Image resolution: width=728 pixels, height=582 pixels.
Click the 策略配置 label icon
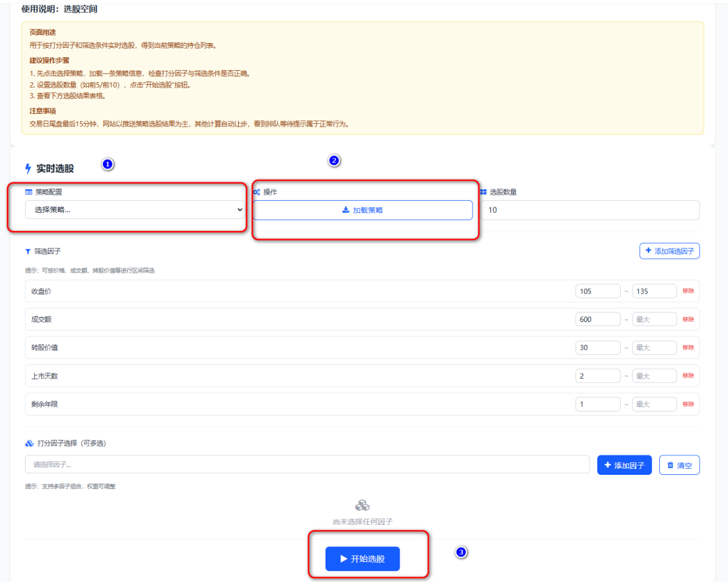click(29, 192)
